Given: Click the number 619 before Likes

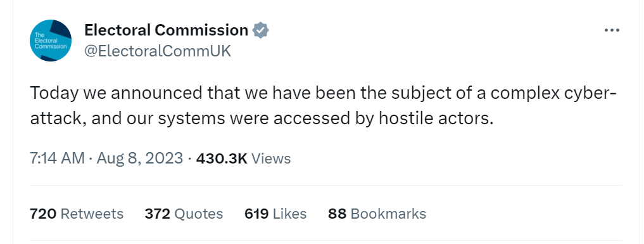Looking at the screenshot, I should 256,214.
